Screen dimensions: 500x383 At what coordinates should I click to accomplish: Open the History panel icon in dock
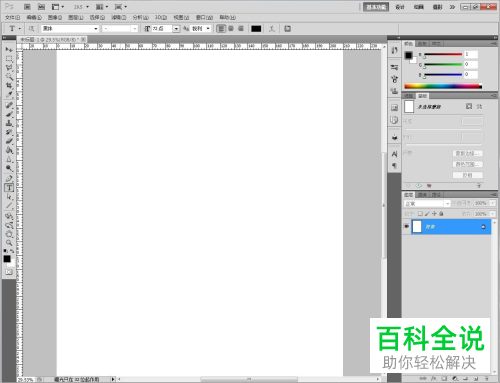pos(395,50)
